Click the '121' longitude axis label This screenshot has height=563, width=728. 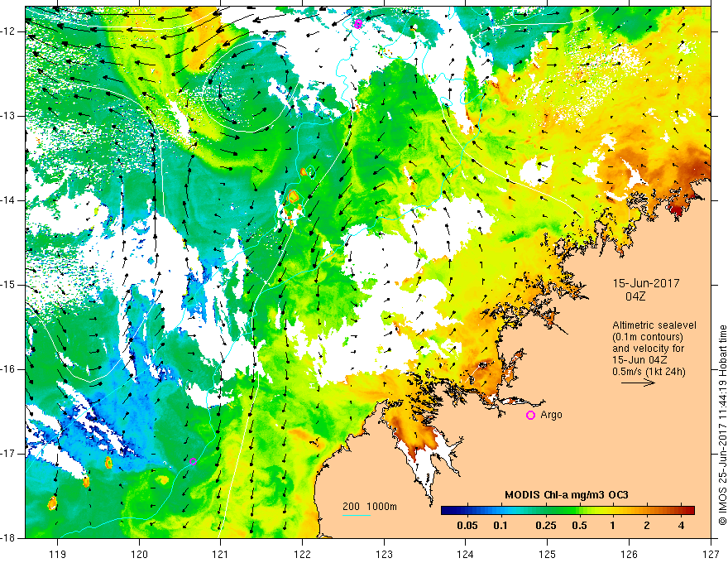[x=221, y=554]
